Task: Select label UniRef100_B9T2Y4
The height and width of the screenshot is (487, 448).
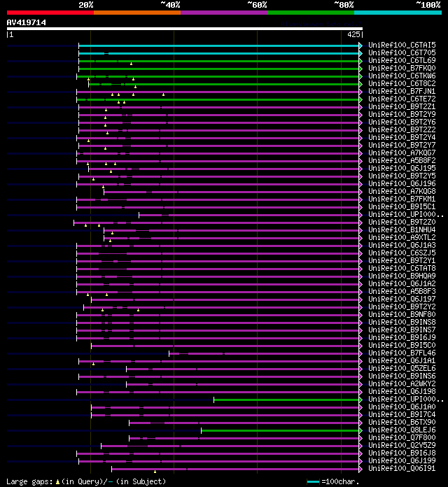Action: click(402, 137)
